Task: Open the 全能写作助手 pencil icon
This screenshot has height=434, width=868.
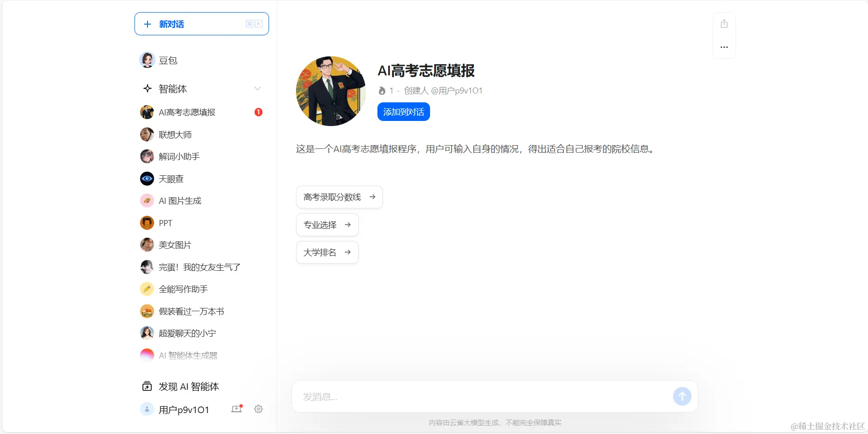Action: pos(147,289)
